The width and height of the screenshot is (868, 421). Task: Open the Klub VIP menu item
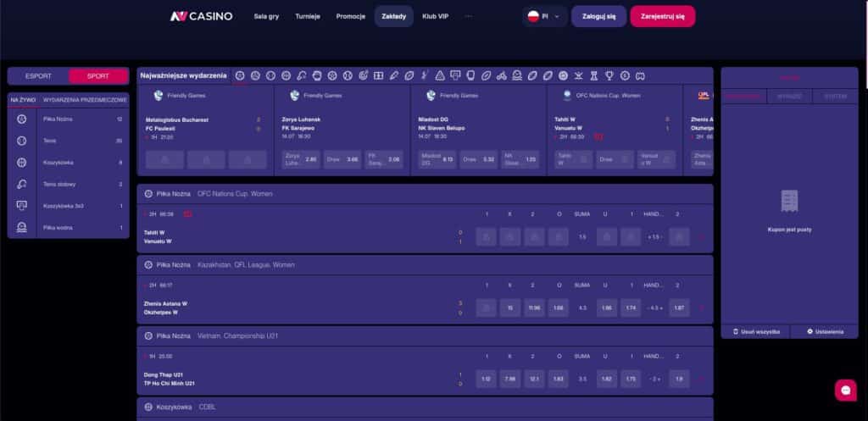pos(435,17)
